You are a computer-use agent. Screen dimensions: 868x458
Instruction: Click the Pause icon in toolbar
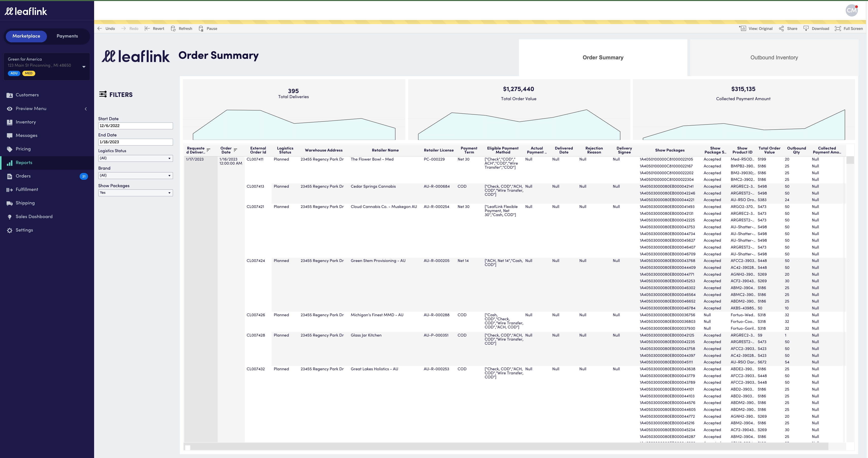tap(201, 29)
